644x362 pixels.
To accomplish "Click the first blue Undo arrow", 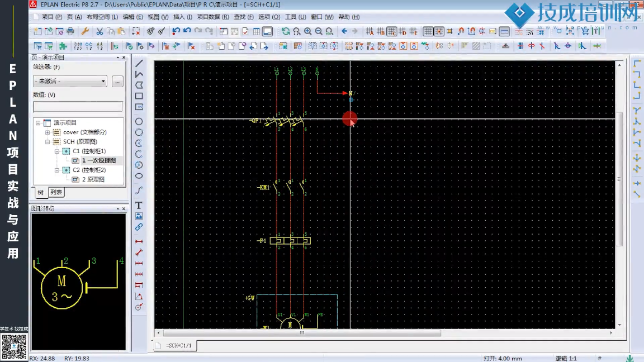I will [176, 31].
